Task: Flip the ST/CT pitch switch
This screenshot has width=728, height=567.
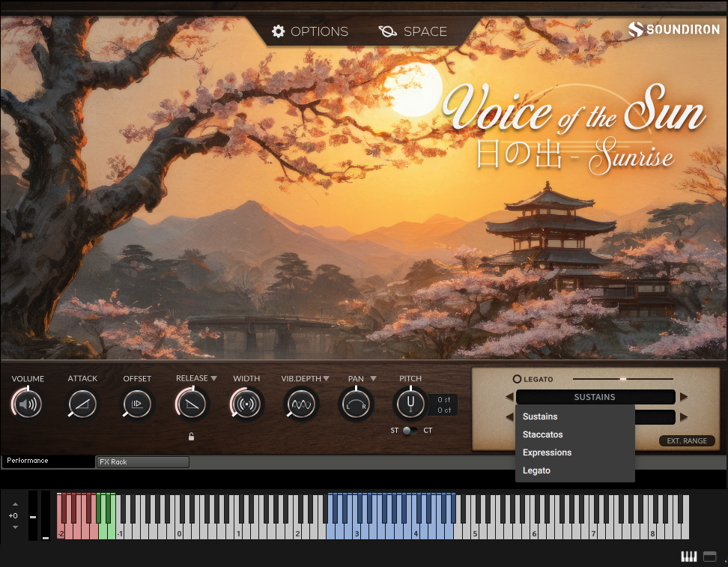Action: click(x=410, y=431)
